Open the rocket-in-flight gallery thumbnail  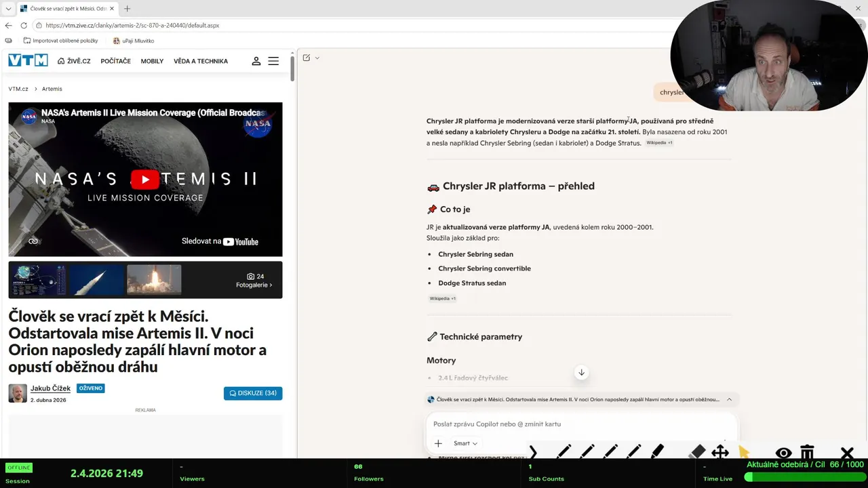(x=96, y=279)
